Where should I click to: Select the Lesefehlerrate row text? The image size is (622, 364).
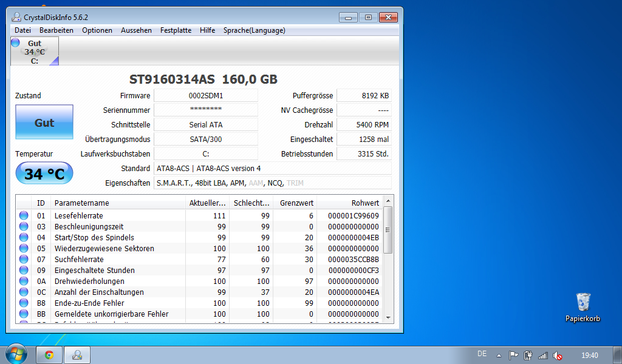pos(78,215)
